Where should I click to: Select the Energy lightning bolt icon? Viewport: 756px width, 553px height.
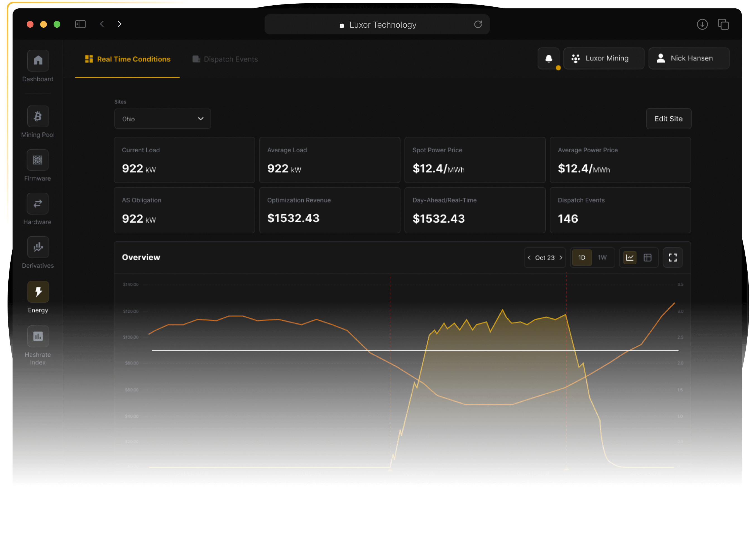click(38, 292)
